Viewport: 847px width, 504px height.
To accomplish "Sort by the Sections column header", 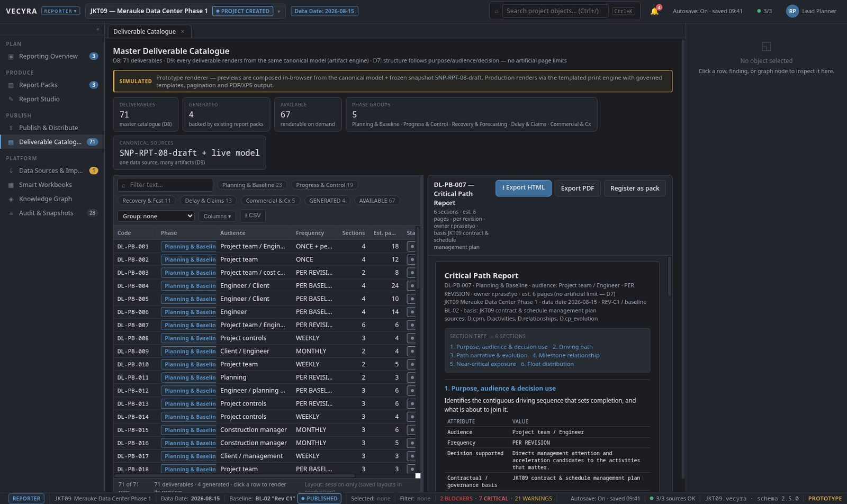I will [x=353, y=233].
